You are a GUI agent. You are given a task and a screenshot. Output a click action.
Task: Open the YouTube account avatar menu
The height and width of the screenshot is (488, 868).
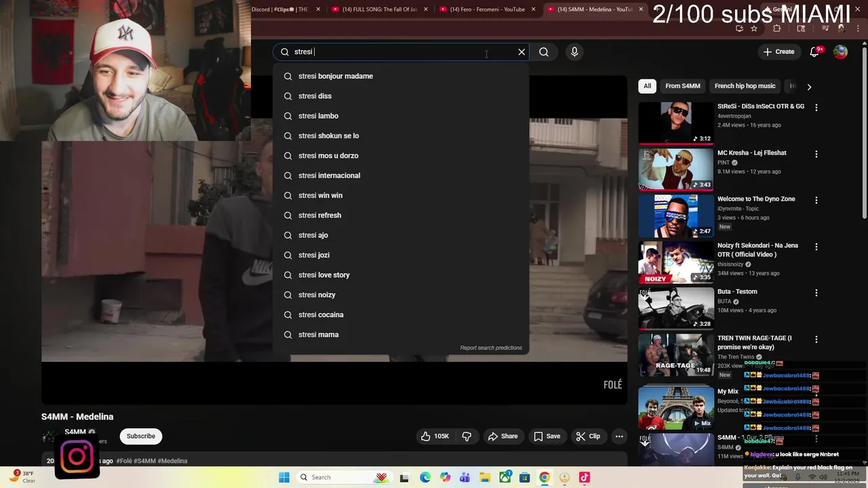point(841,52)
